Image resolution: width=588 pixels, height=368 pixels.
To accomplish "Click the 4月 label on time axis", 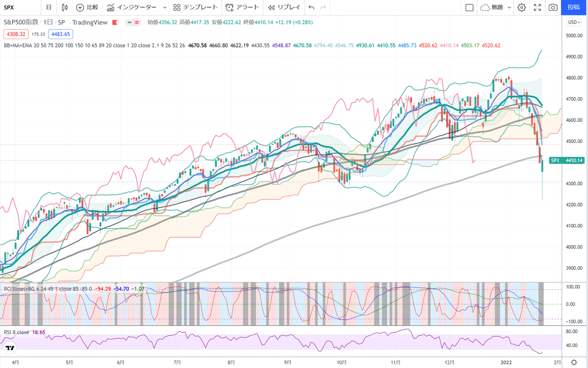I will click(x=15, y=363).
